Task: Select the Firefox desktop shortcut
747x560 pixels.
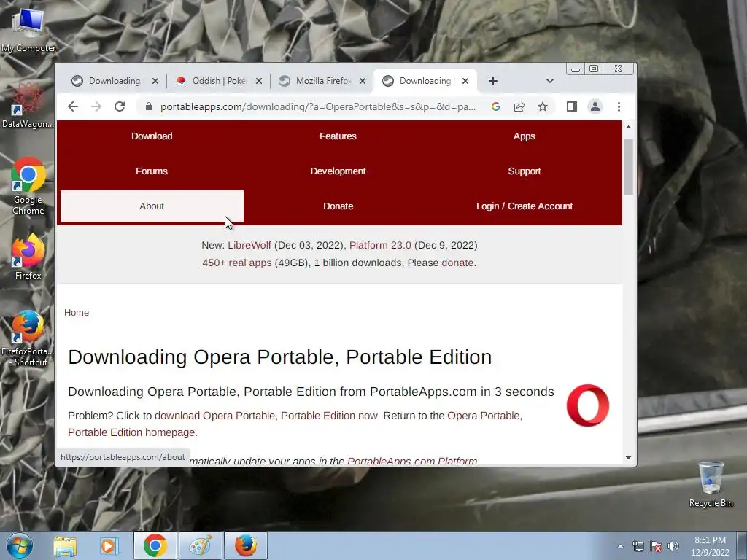Action: point(28,257)
